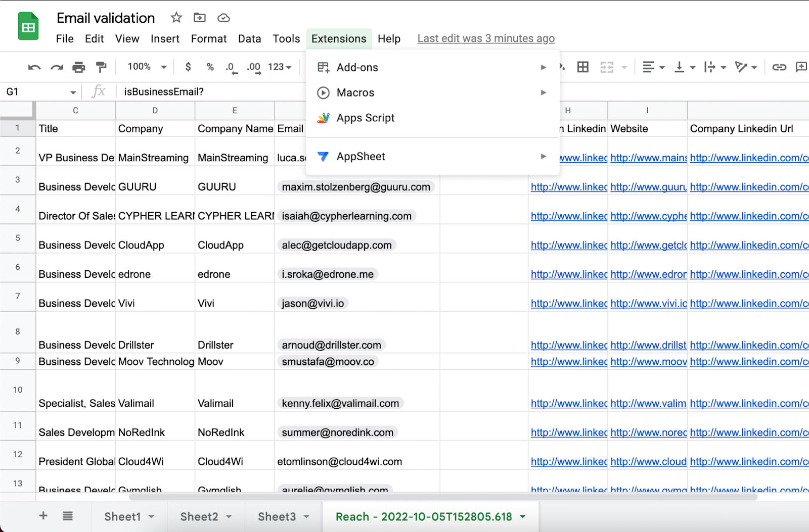Click maxim.stolzenberg@guuru.com email chip
The width and height of the screenshot is (809, 532).
click(x=356, y=187)
